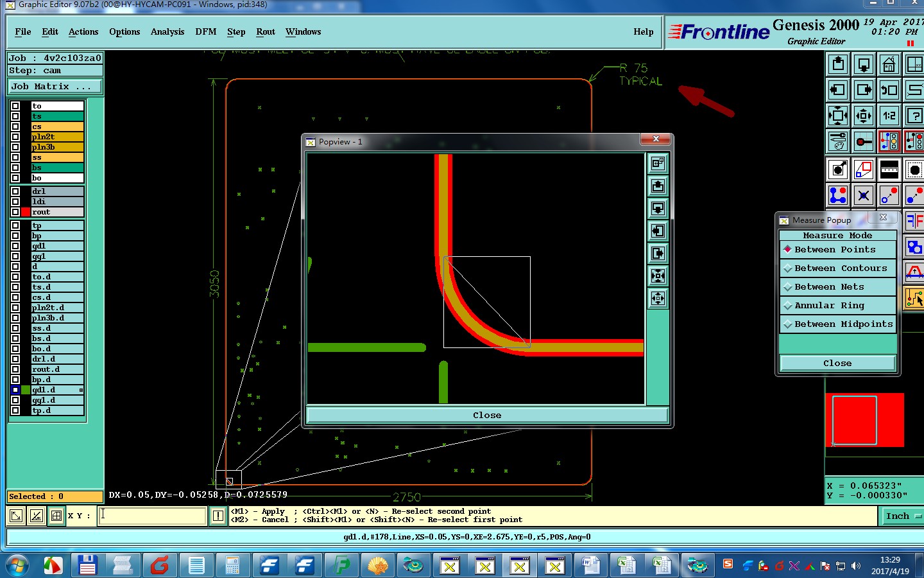924x578 pixels.
Task: Click the zoom out shrink-arrows icon
Action: [864, 116]
